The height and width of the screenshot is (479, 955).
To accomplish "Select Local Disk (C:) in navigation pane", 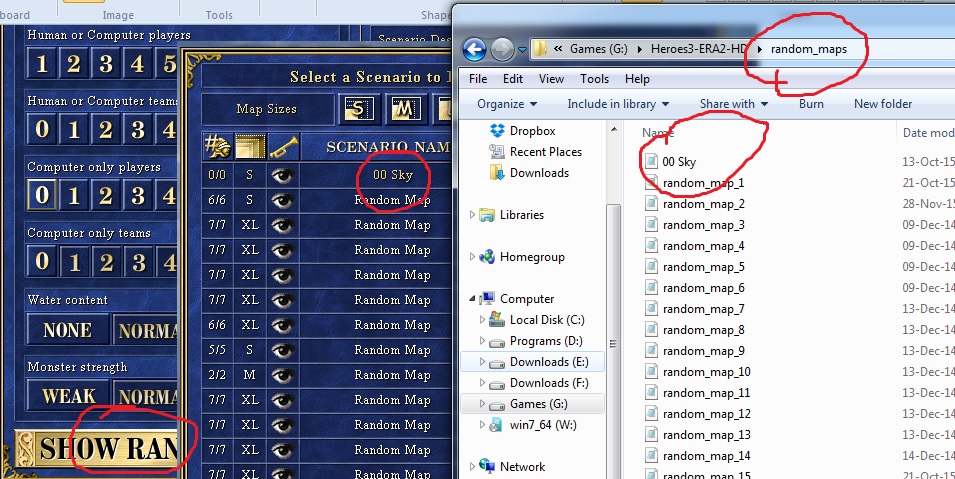I will (x=546, y=320).
